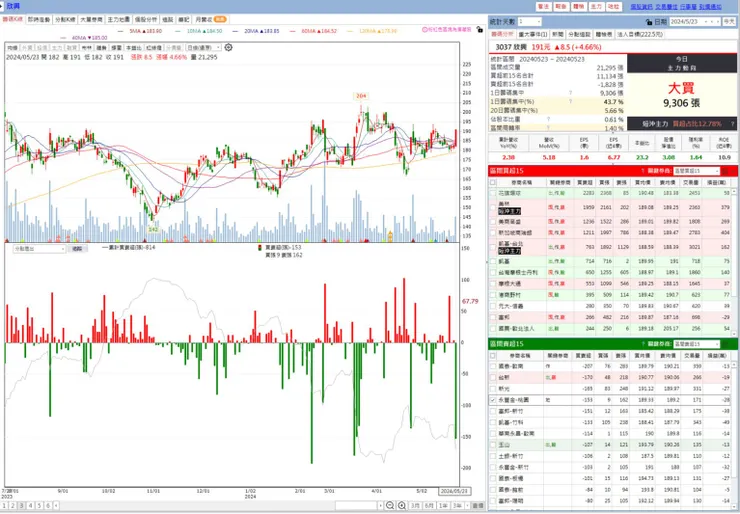Check the 摩根大通 broker row checkbox
This screenshot has width=740, height=514.
(493, 284)
